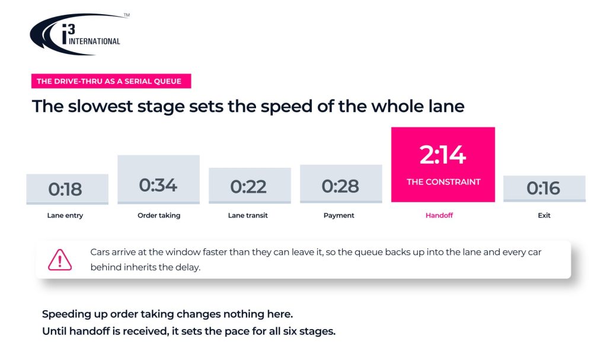Click the 0:18 lane entry box

pos(68,189)
